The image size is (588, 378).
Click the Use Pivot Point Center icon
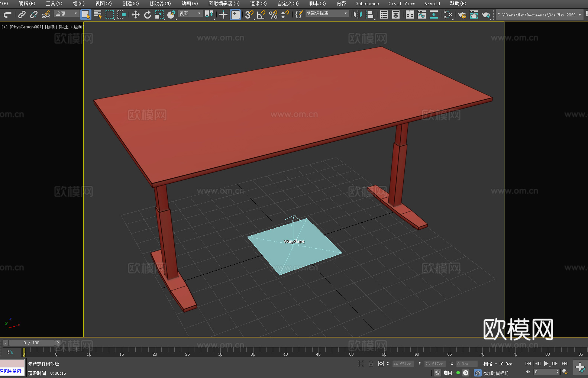coord(209,14)
